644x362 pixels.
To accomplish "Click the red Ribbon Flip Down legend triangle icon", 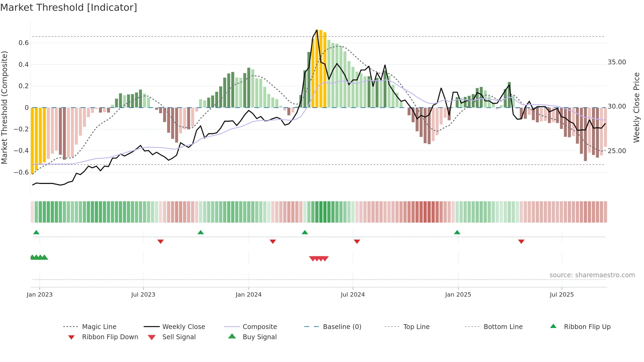I will [71, 337].
